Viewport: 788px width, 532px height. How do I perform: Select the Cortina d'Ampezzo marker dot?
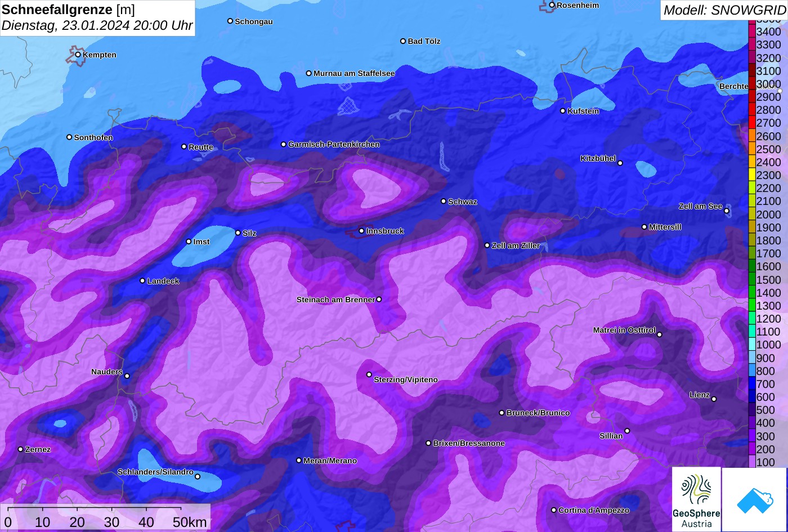pyautogui.click(x=553, y=510)
